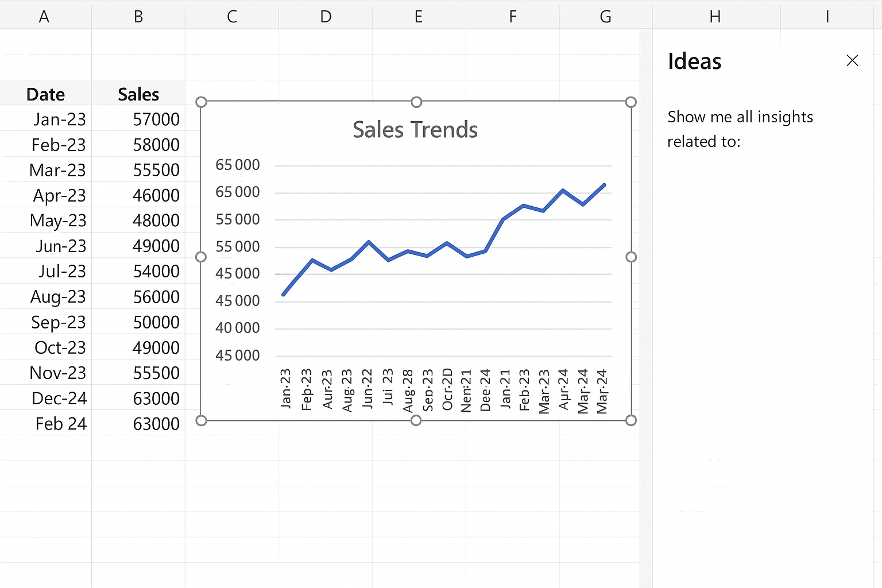Click the Sep·23 x-axis label

[x=428, y=390]
